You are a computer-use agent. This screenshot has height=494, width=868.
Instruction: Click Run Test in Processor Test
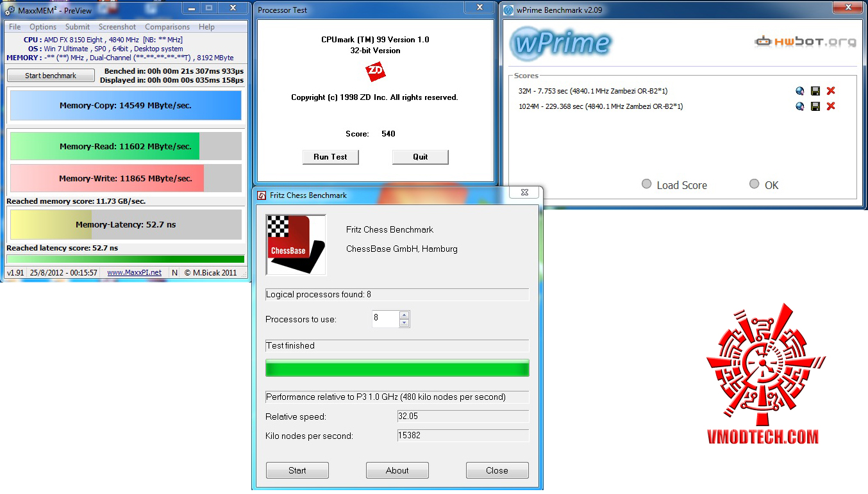[x=330, y=157]
